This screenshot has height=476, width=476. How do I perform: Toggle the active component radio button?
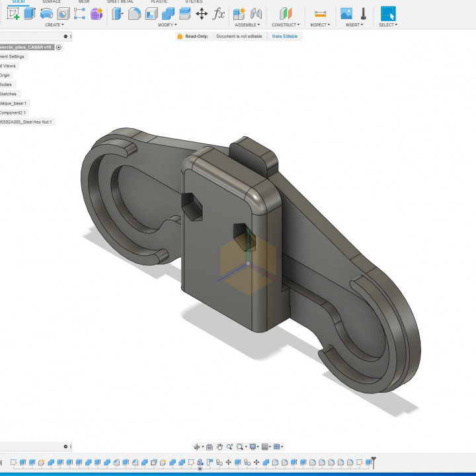(59, 48)
